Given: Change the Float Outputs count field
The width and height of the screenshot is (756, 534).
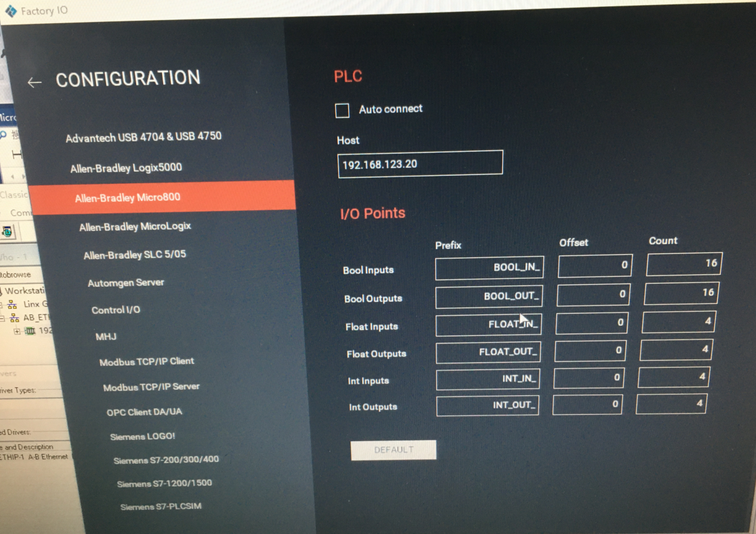Looking at the screenshot, I should pyautogui.click(x=676, y=350).
